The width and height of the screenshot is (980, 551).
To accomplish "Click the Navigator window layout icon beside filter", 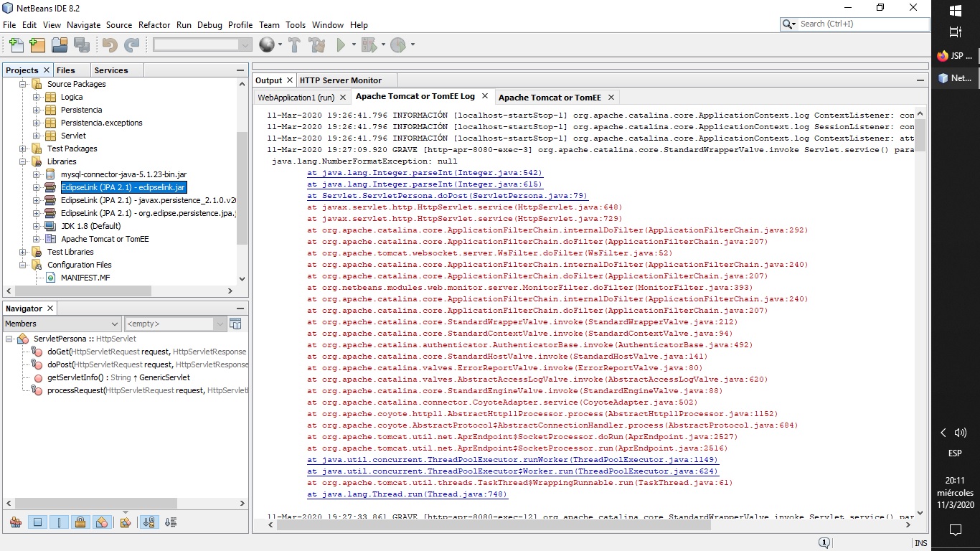I will [235, 324].
